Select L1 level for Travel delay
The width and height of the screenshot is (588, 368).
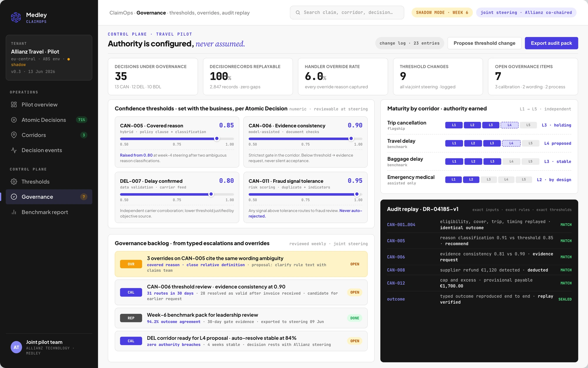pyautogui.click(x=454, y=143)
